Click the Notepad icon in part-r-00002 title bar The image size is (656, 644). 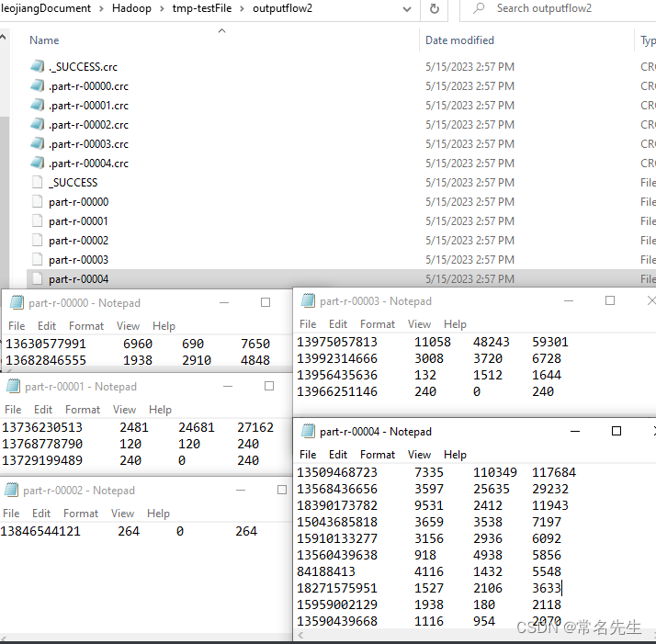11,490
